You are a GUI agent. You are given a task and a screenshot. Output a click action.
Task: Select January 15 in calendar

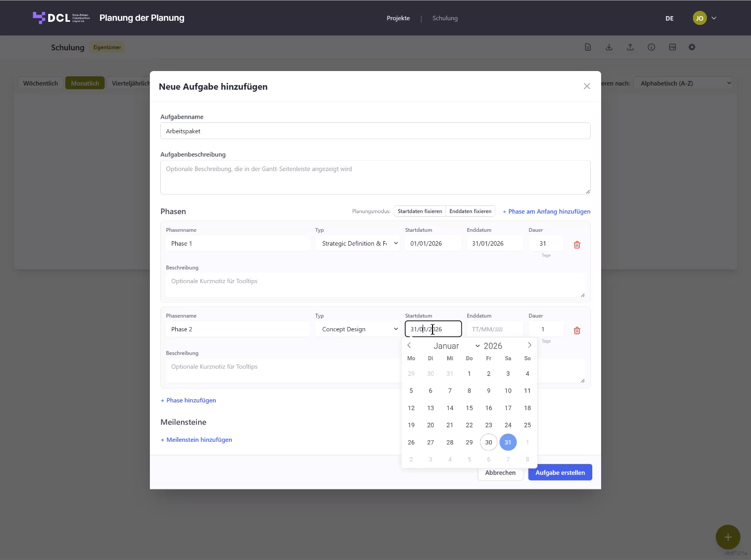pyautogui.click(x=469, y=408)
